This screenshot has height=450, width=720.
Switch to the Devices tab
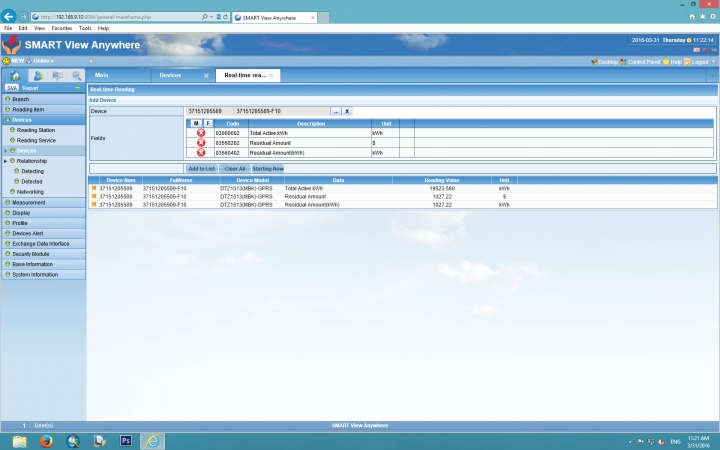(x=170, y=75)
